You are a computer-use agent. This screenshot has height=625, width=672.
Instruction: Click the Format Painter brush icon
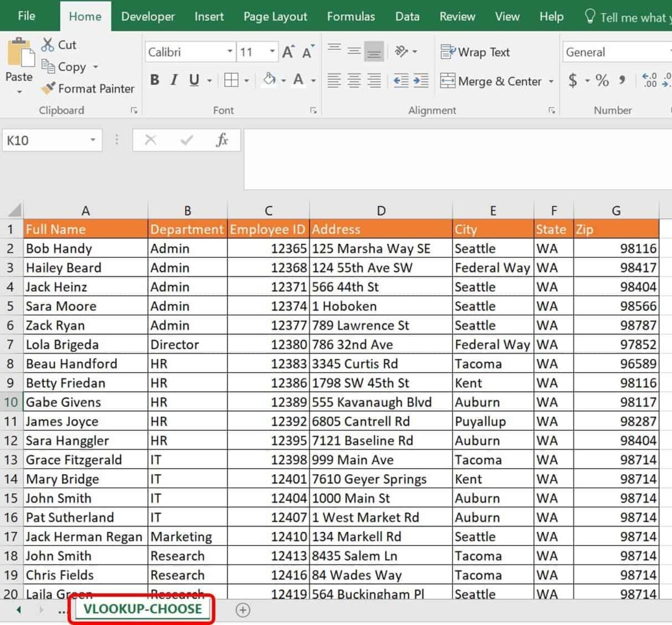click(x=48, y=89)
